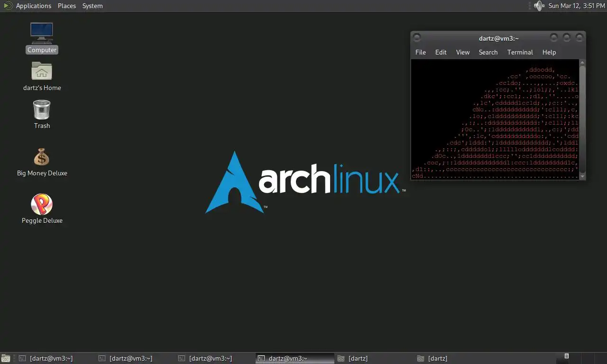The image size is (607, 364).
Task: Open the Applications menu
Action: (x=33, y=6)
